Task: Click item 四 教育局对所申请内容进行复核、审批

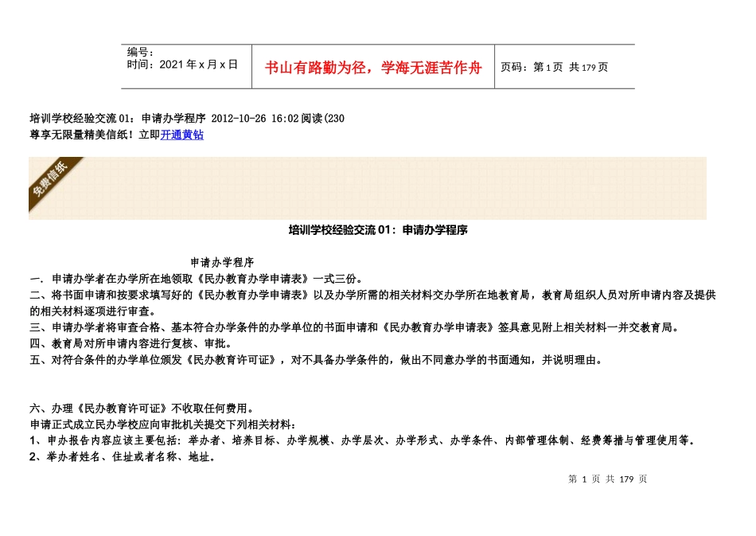Action: (131, 343)
